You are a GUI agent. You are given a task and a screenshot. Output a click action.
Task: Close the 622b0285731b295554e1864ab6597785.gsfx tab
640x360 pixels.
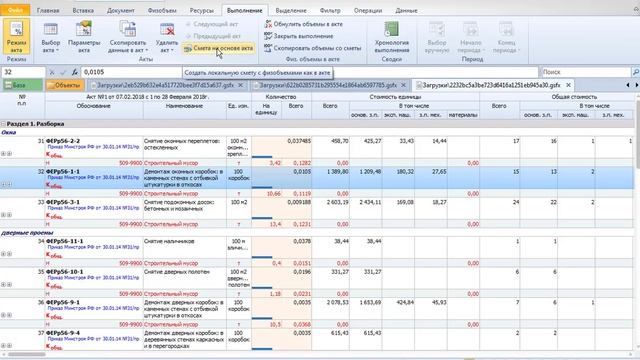pyautogui.click(x=403, y=85)
